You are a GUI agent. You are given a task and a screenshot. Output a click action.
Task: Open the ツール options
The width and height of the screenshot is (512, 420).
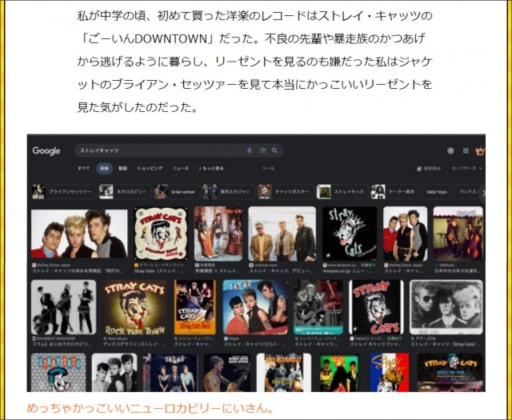[268, 169]
